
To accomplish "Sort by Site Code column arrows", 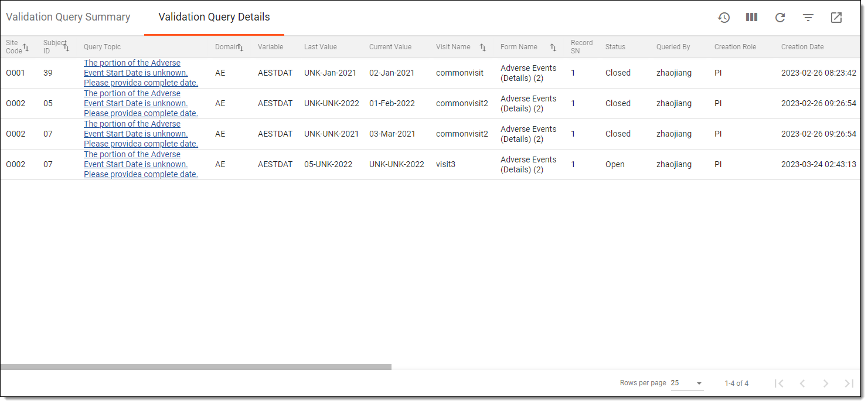I will pos(26,47).
